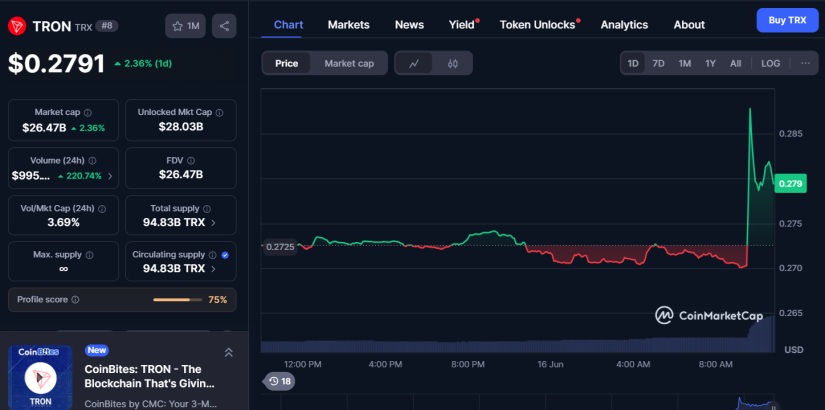Switch to the Token Unlocks tab

pyautogui.click(x=537, y=24)
